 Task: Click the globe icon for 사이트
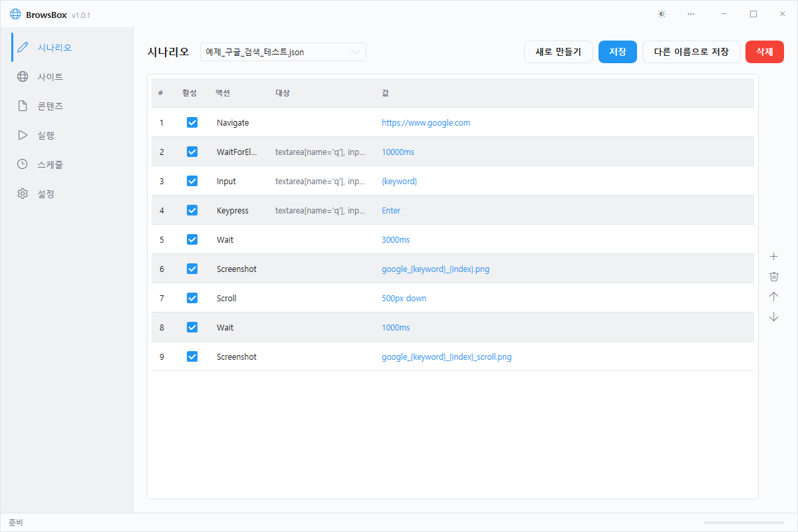23,76
